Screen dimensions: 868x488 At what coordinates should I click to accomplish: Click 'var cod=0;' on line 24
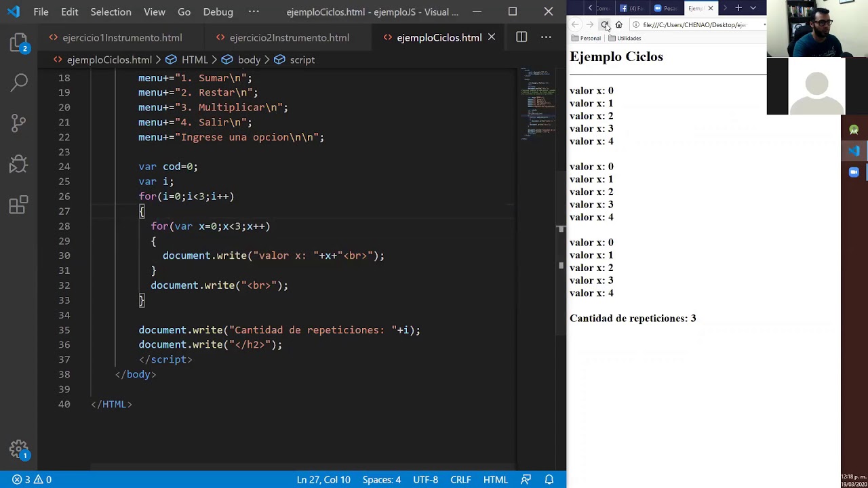point(168,167)
